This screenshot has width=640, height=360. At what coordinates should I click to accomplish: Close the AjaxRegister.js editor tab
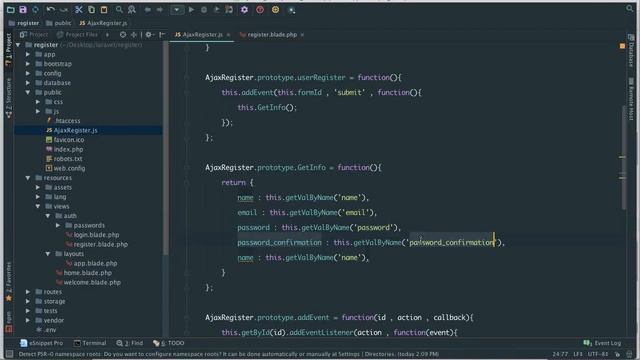(228, 35)
